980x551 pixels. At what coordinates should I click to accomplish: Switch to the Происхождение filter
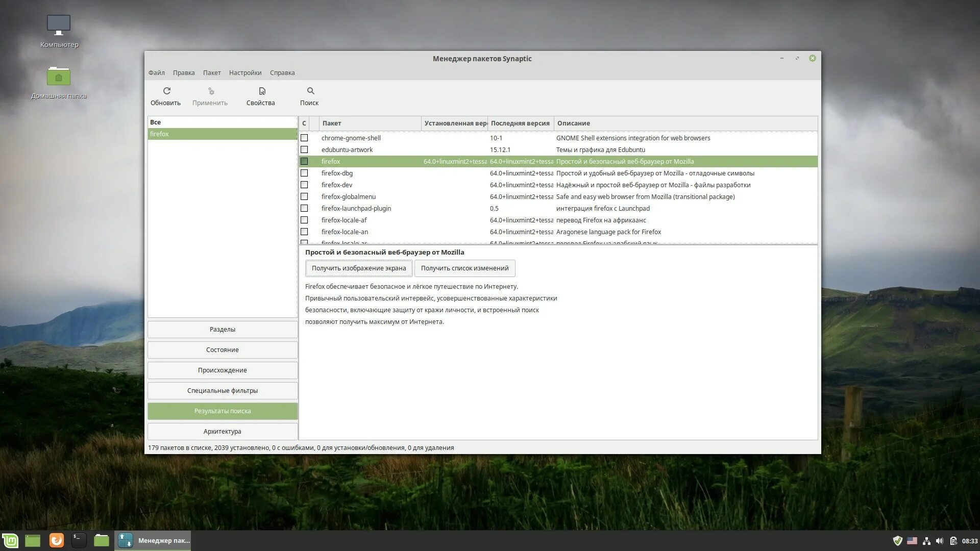223,370
